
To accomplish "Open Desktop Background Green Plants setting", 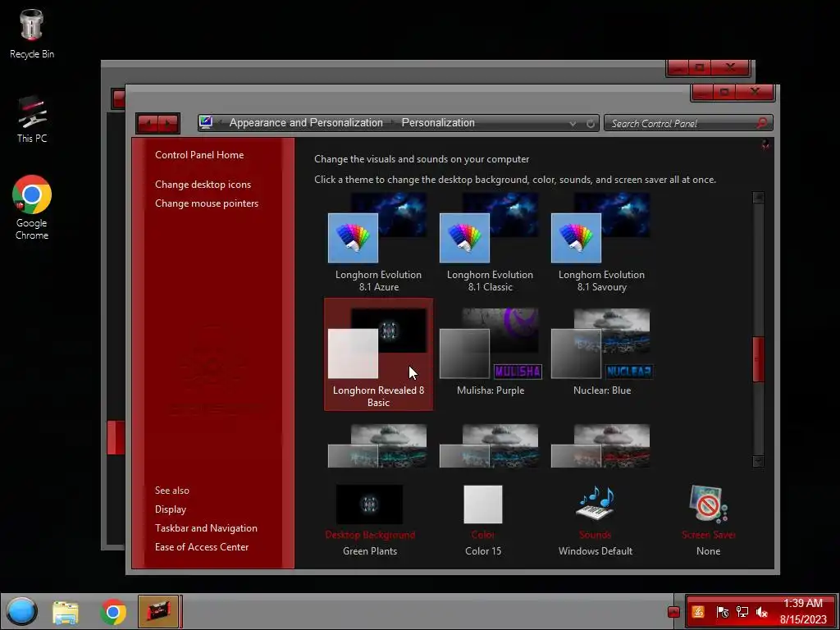I will (370, 520).
